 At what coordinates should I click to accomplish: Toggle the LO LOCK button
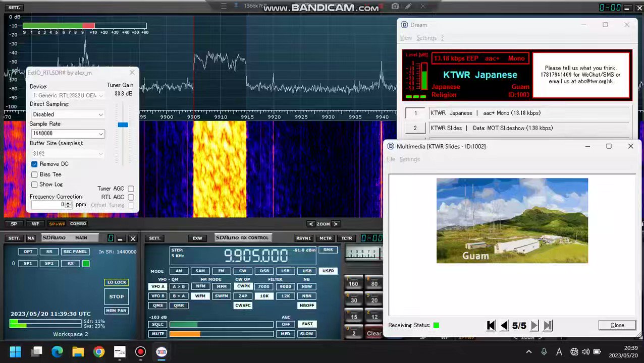click(117, 282)
